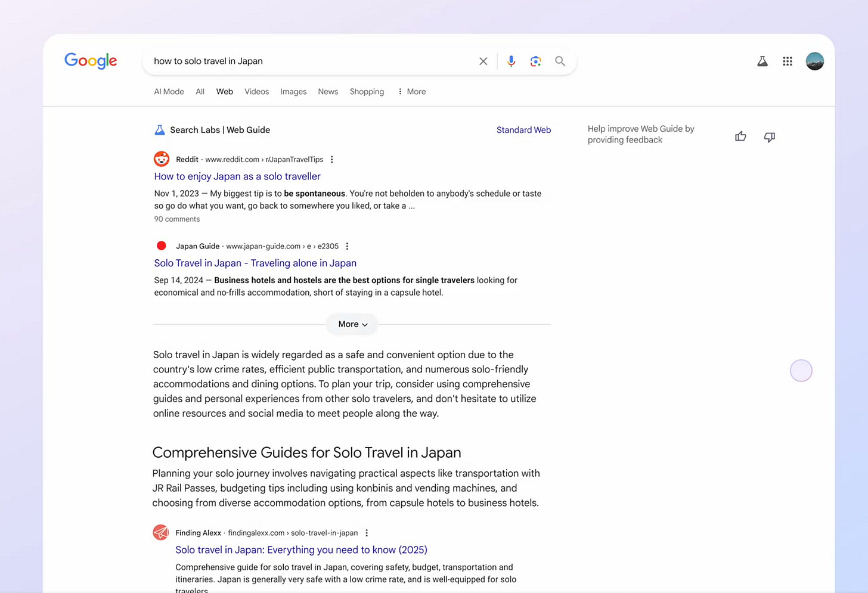Viewport: 868px width, 593px height.
Task: Click the 'Japan Guide' site name
Action: pos(197,246)
